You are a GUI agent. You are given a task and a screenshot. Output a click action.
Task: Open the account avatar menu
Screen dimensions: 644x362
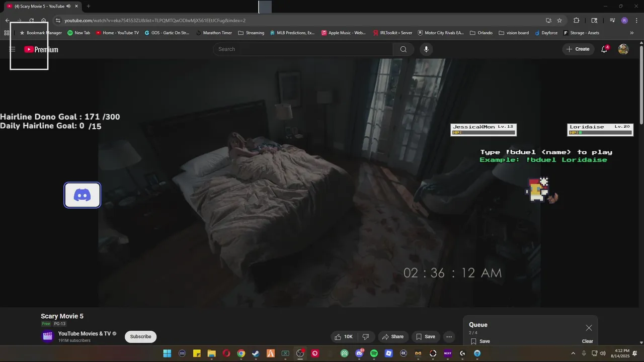(623, 49)
